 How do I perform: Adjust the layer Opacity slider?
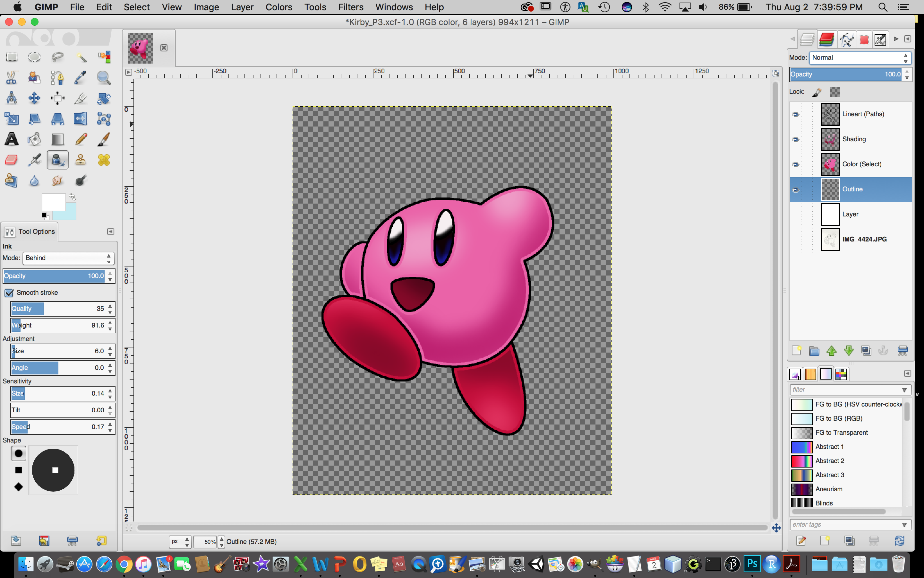point(846,74)
